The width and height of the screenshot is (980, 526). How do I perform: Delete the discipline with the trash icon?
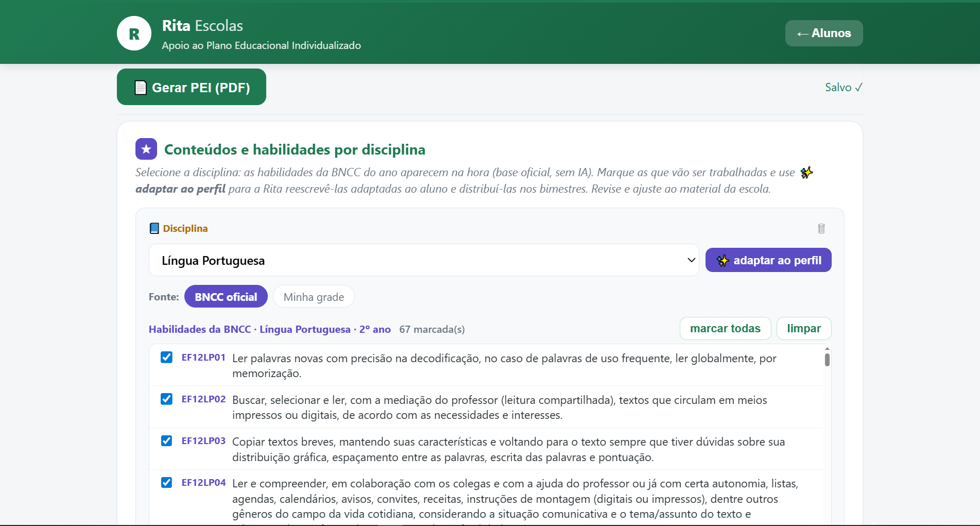pyautogui.click(x=821, y=228)
